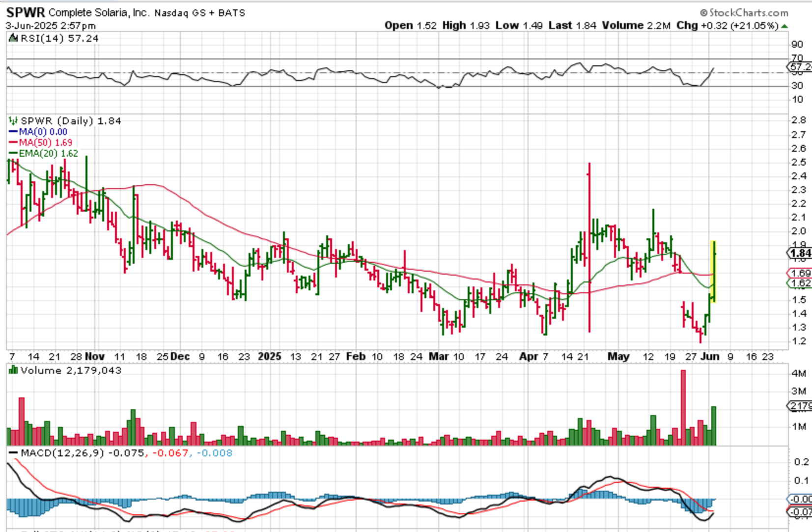Click the Dec label on the date axis

[x=180, y=357]
